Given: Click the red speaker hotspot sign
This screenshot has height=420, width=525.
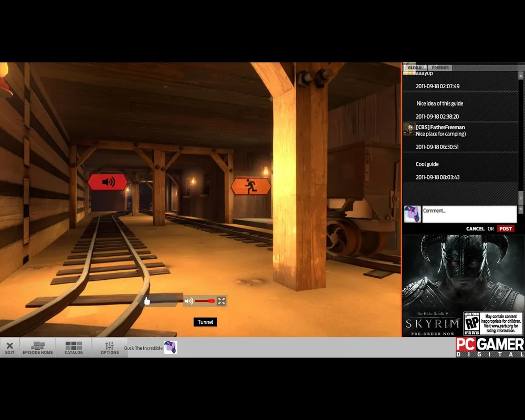Looking at the screenshot, I should click(108, 182).
